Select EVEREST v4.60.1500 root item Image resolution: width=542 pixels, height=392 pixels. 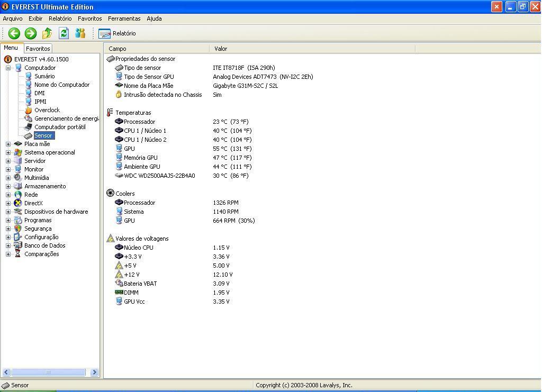pos(41,59)
